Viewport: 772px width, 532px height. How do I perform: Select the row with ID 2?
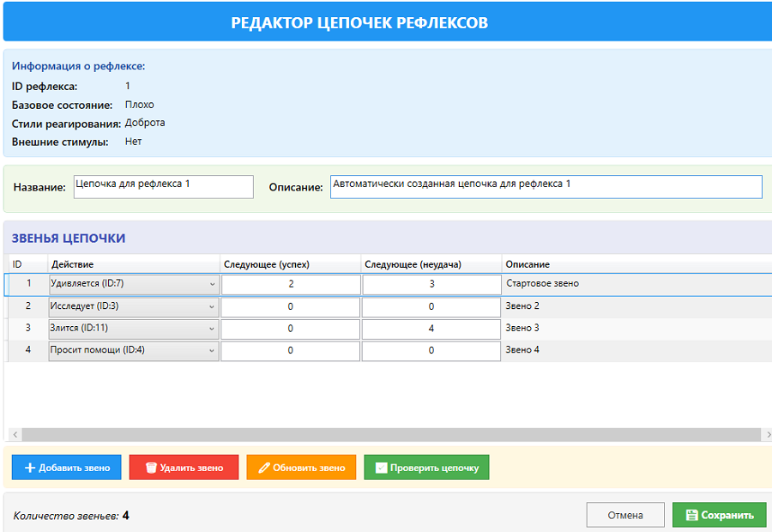pyautogui.click(x=27, y=306)
